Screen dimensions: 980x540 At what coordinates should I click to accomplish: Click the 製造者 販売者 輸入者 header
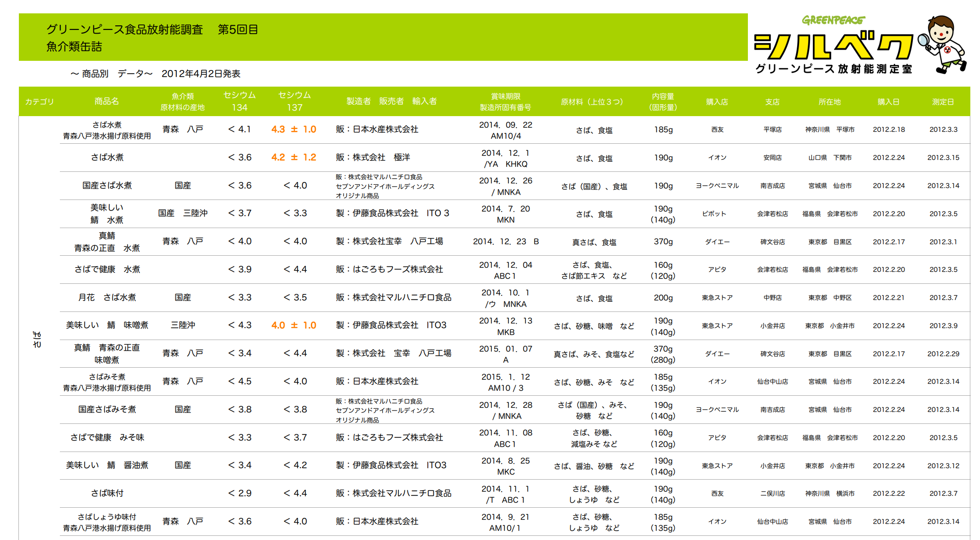pos(392,101)
